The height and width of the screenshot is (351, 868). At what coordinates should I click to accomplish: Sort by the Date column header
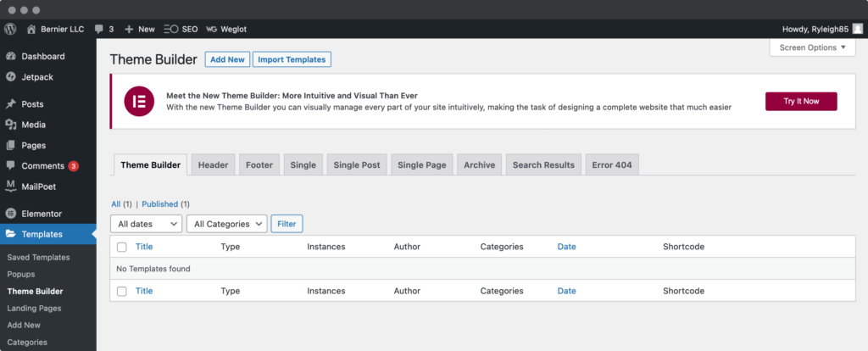[566, 247]
